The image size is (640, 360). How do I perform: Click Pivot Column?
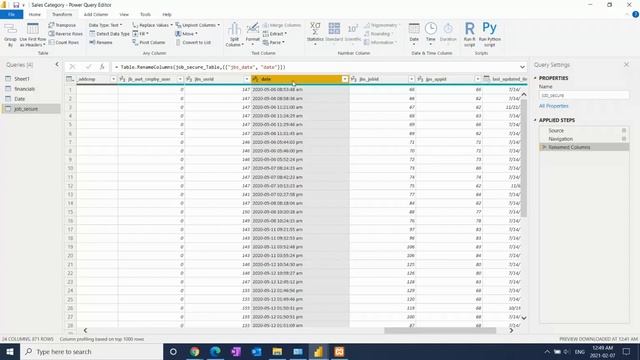149,42
